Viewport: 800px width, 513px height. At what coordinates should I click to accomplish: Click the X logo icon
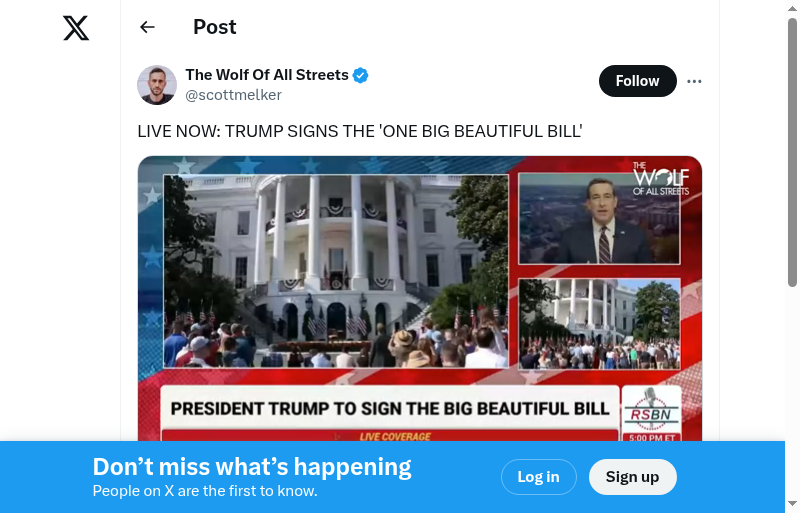pyautogui.click(x=76, y=28)
